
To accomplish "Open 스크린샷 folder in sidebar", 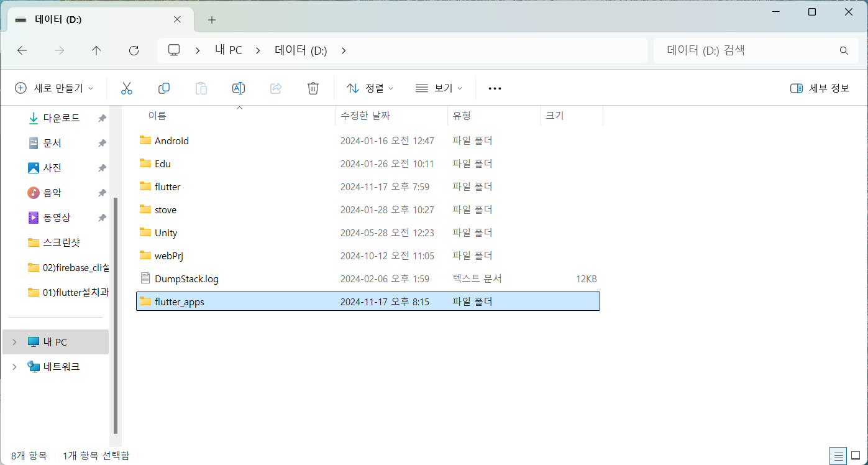I will [x=62, y=242].
